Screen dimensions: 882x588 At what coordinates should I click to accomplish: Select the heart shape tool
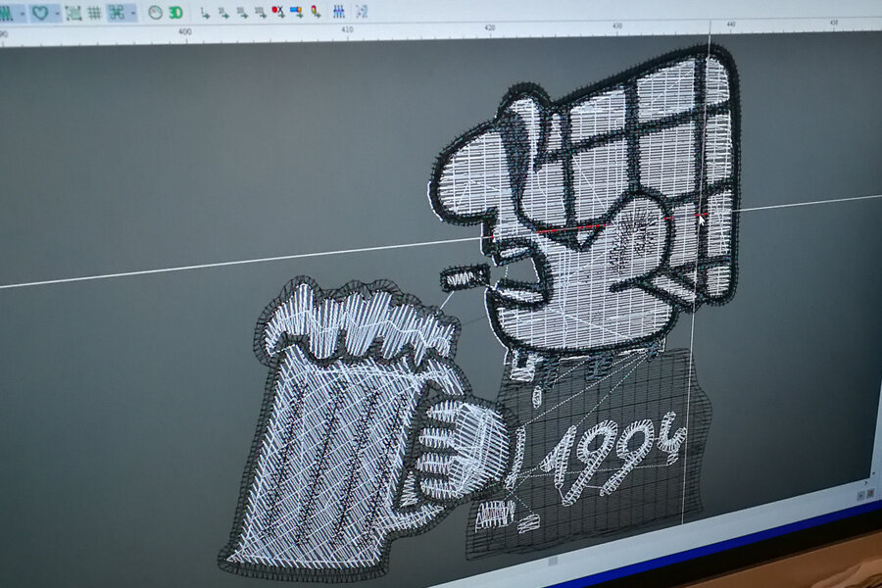(x=40, y=13)
